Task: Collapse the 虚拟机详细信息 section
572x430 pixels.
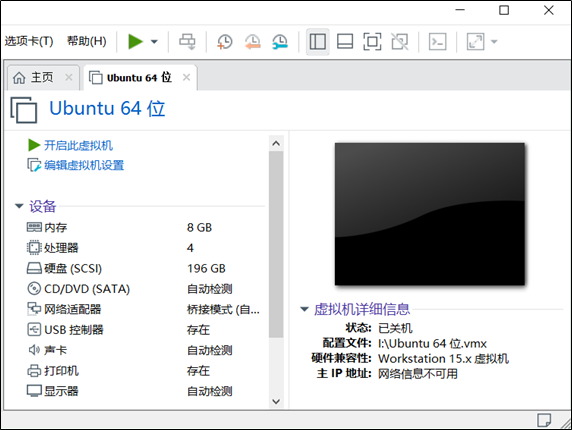Action: [304, 309]
